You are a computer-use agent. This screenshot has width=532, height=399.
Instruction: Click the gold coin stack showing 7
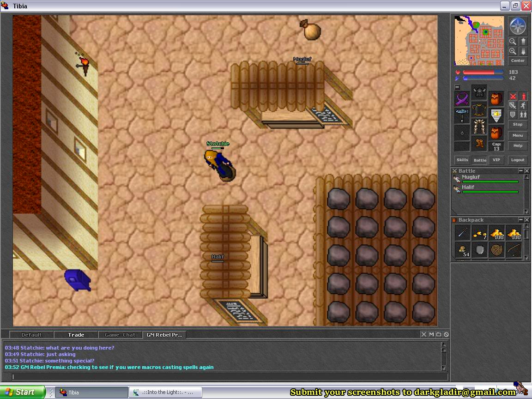(x=480, y=234)
